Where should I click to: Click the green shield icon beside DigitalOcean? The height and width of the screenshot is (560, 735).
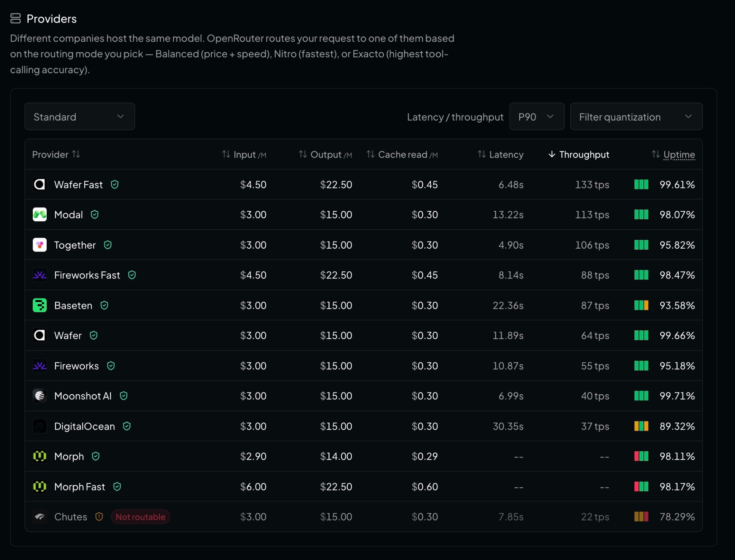click(127, 426)
